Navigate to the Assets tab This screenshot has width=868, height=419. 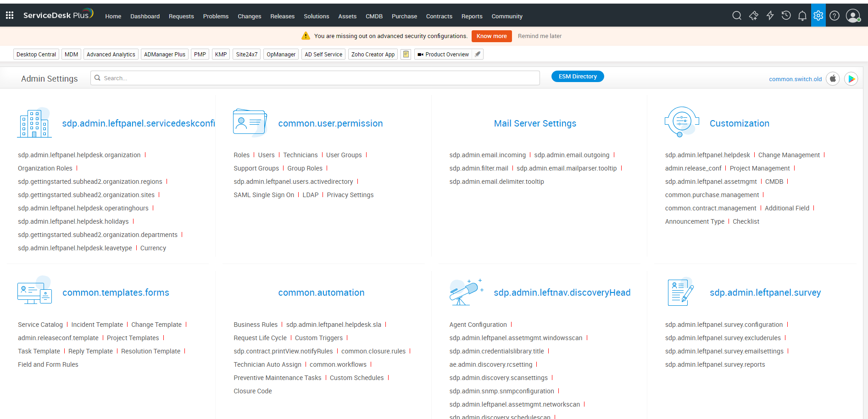[347, 16]
